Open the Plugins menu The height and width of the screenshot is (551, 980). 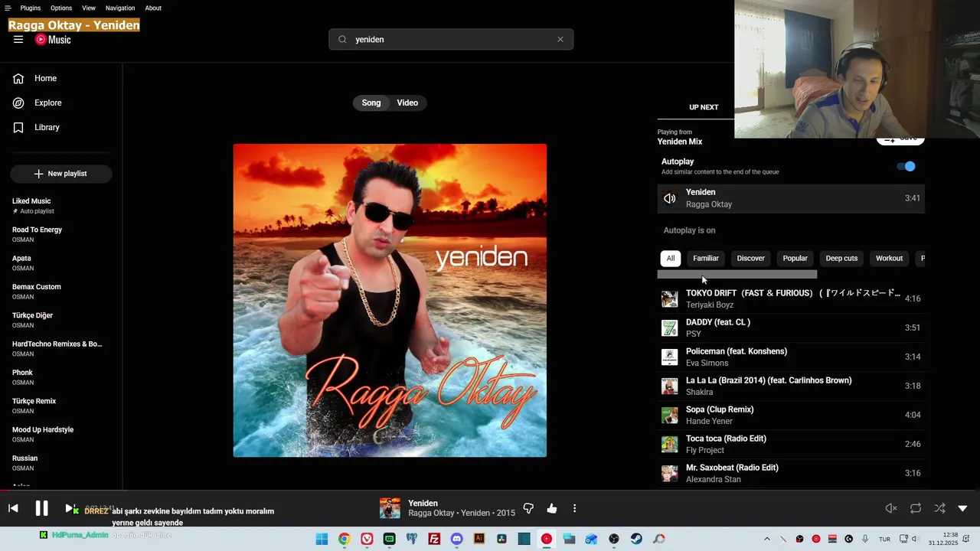31,8
